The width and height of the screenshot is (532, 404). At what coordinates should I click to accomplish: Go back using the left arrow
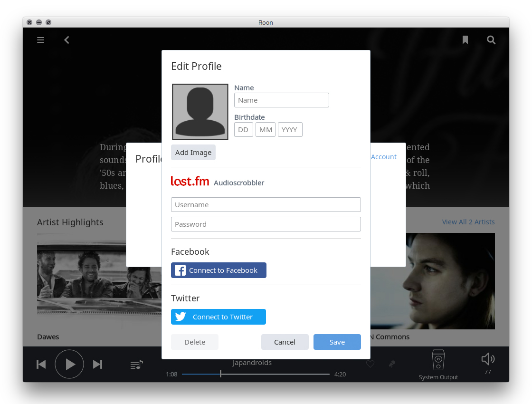67,40
